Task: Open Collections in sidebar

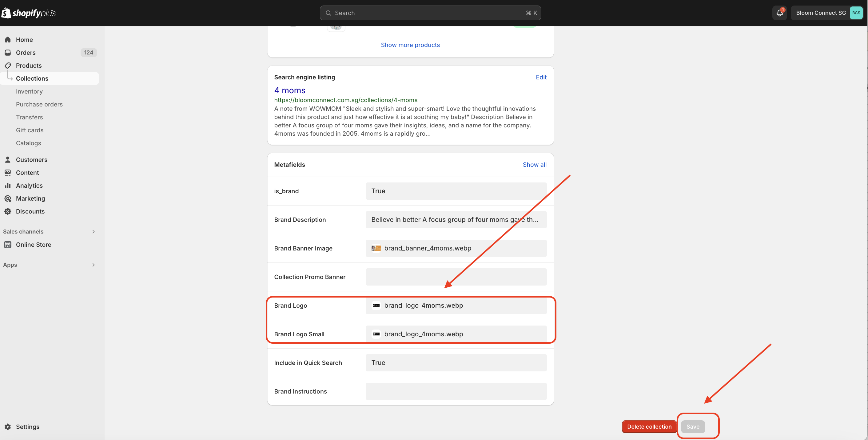Action: 50,78
